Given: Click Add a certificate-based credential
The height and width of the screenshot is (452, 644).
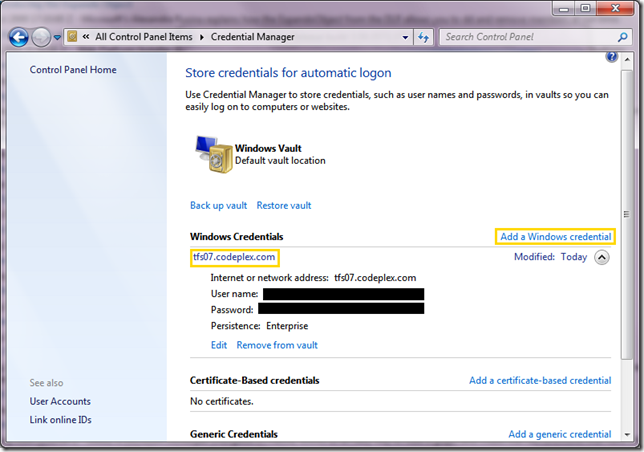Looking at the screenshot, I should click(540, 381).
